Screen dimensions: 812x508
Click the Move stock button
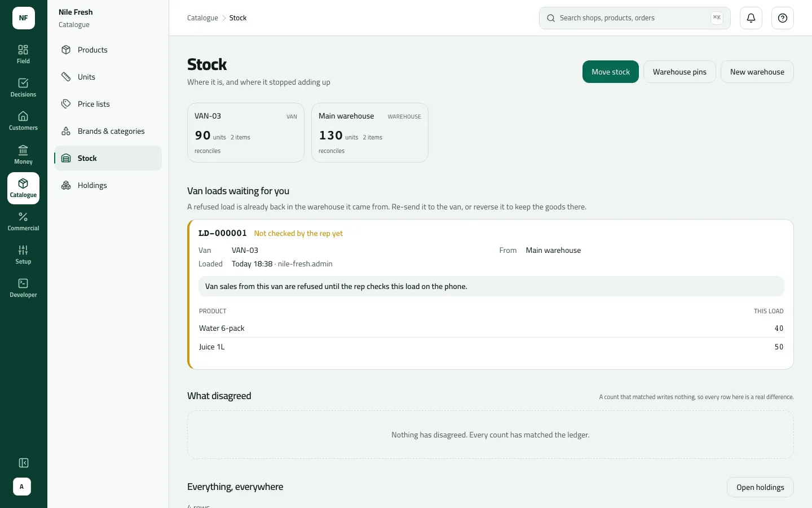[611, 72]
